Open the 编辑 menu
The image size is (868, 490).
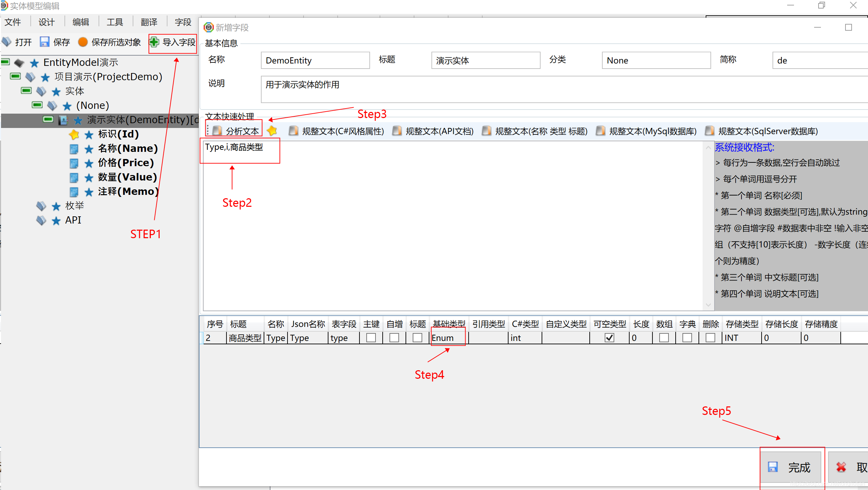(x=81, y=22)
